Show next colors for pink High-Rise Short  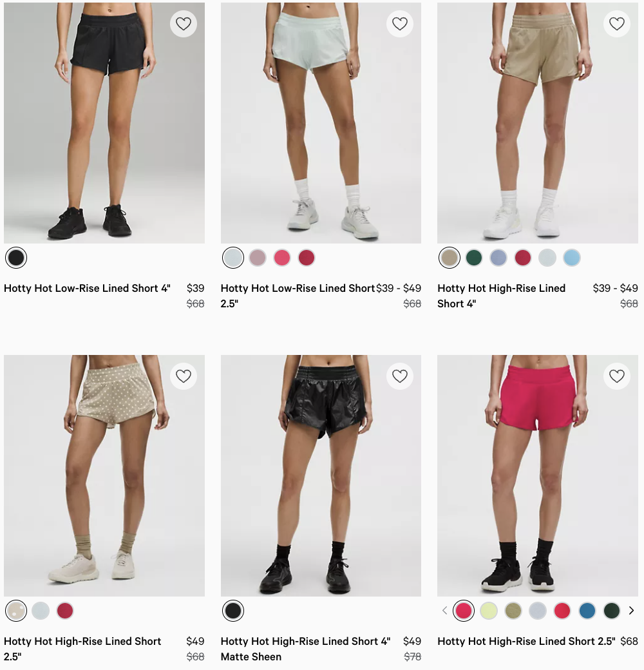[632, 611]
